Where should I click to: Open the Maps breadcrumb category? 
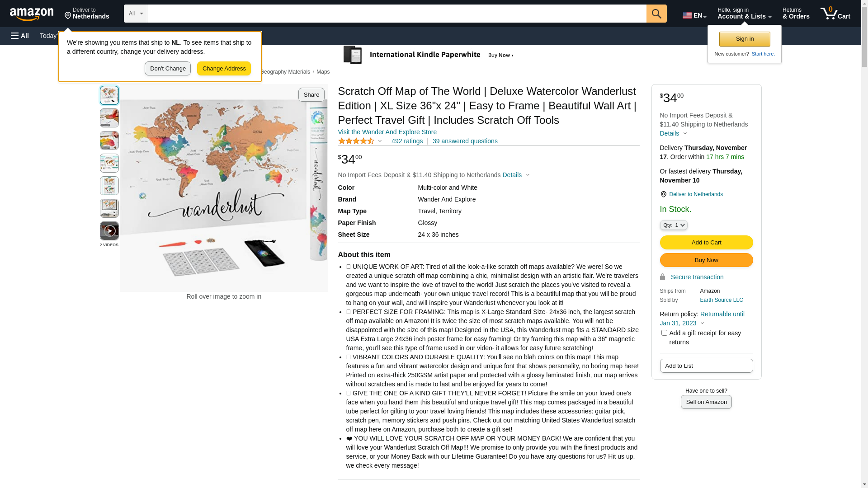[323, 72]
